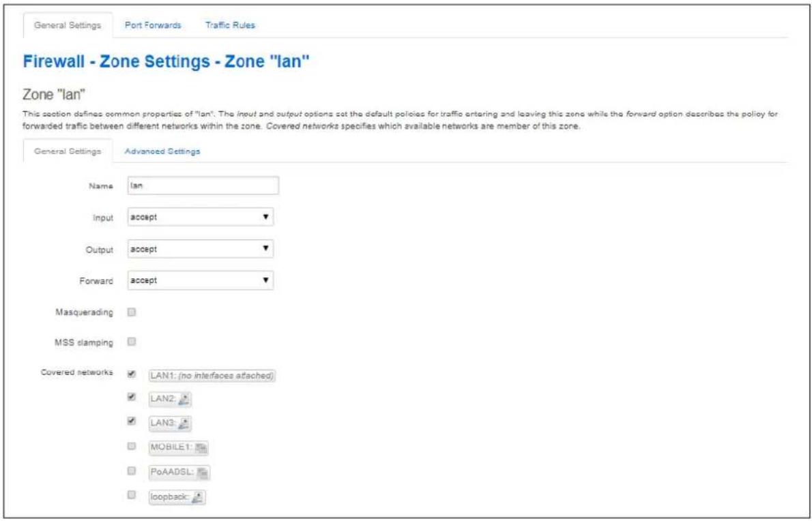Switch to the Traffic Rules tab
The image size is (812, 521).
(x=231, y=25)
